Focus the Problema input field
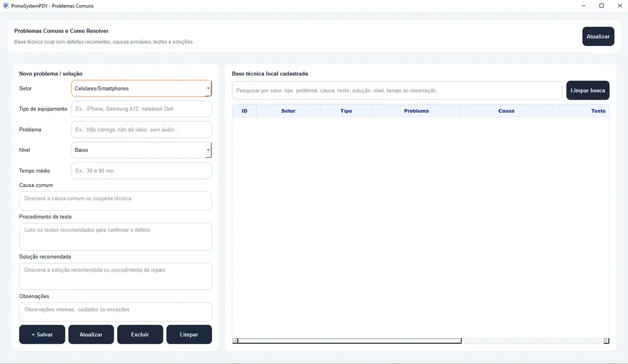This screenshot has height=364, width=628. pyautogui.click(x=141, y=129)
